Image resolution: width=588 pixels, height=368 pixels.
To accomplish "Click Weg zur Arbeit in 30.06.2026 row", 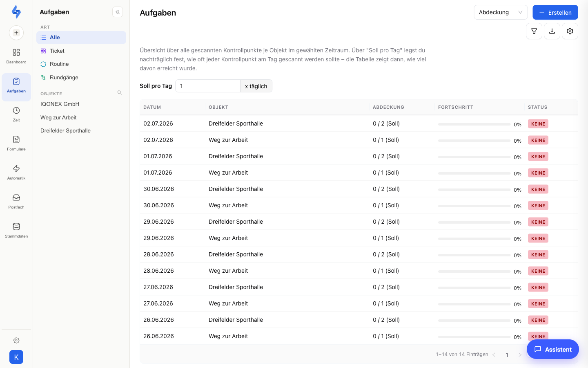I will (228, 205).
